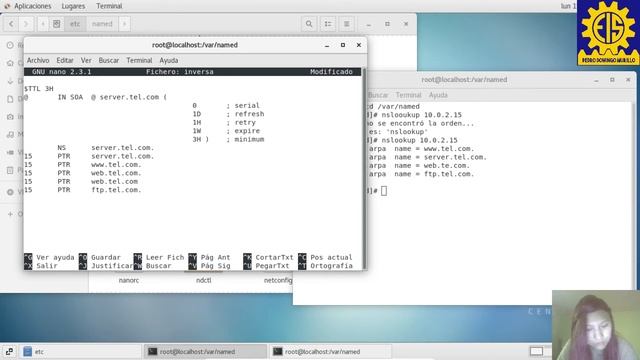Click the 'Salir' shortcut label in nano

click(47, 266)
